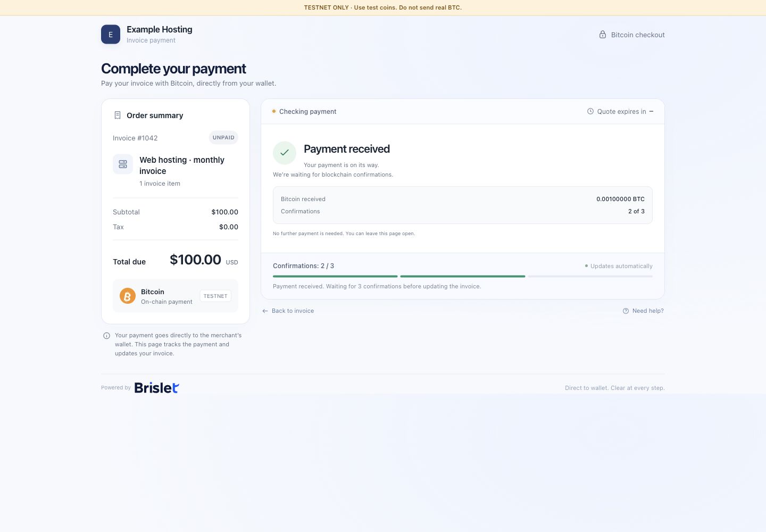Click the info icon beside merchant wallet note
This screenshot has height=532, width=766.
106,336
